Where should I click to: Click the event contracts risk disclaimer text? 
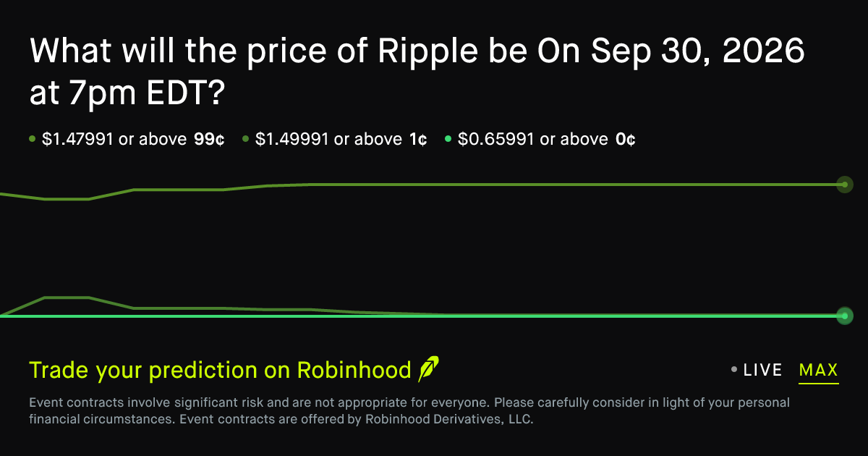409,411
